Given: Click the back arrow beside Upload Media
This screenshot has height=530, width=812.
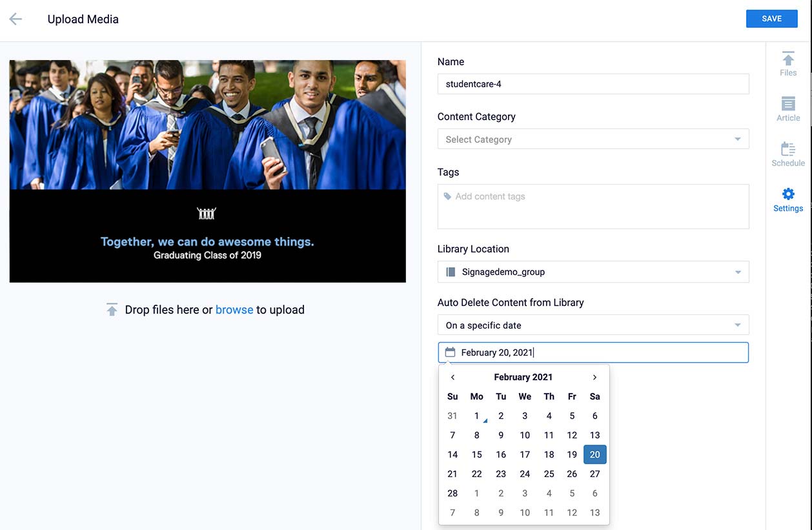Looking at the screenshot, I should click(x=15, y=19).
